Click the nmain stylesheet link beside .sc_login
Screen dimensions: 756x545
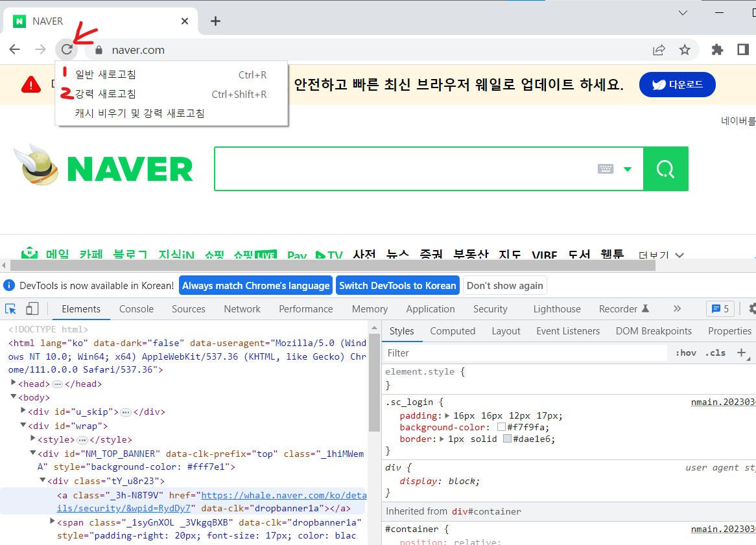click(x=723, y=402)
